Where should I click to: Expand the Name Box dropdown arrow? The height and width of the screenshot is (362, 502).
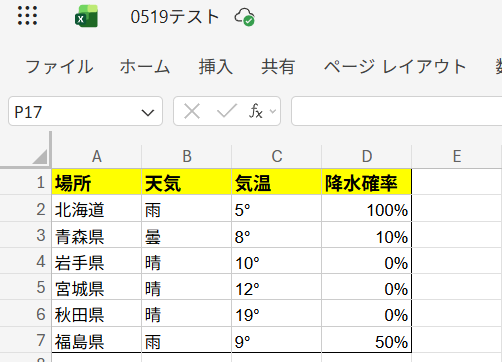(148, 112)
